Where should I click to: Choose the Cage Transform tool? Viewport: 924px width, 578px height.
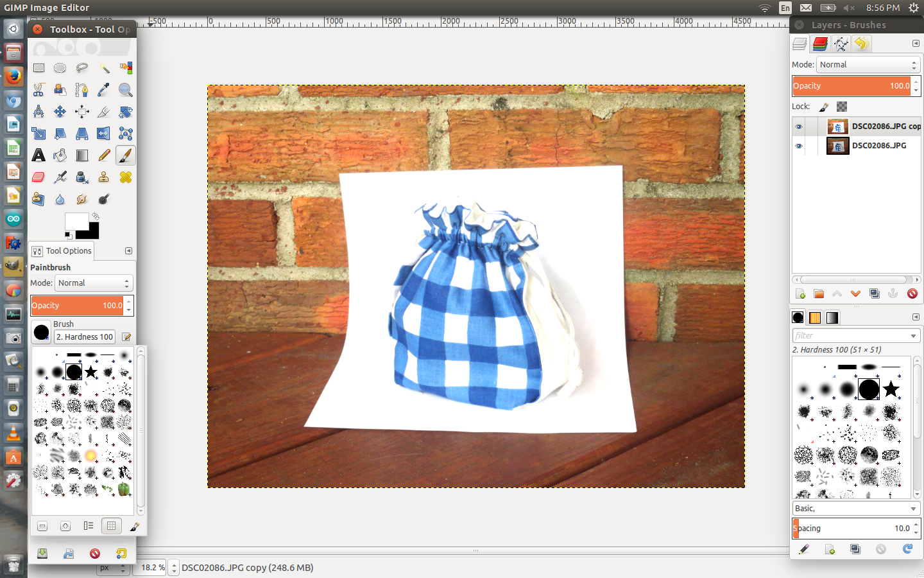tap(126, 134)
